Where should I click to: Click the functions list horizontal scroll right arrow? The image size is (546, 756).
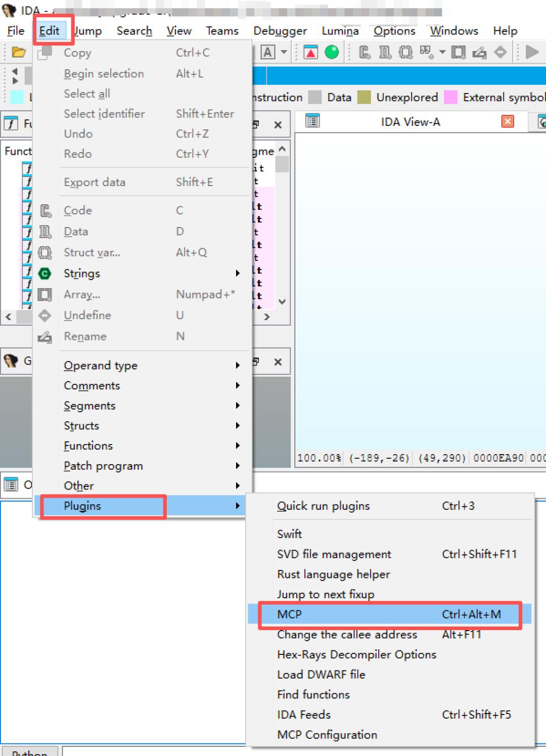pyautogui.click(x=266, y=317)
